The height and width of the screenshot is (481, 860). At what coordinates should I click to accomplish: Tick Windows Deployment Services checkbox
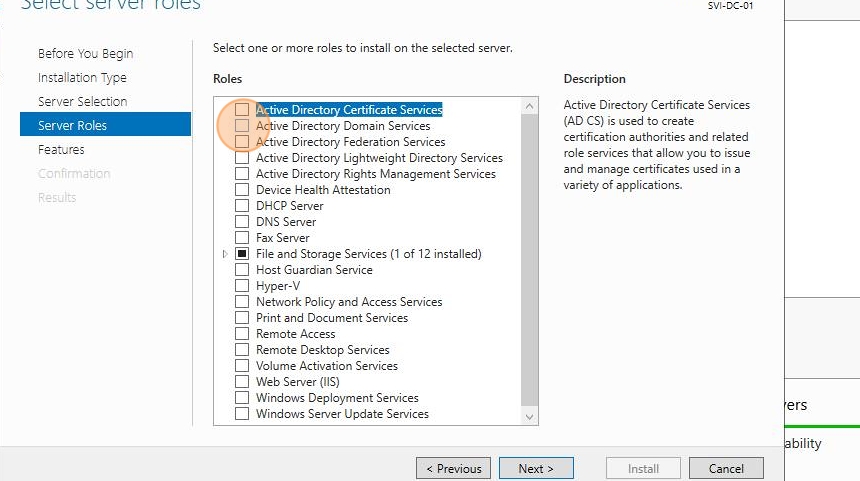[242, 398]
